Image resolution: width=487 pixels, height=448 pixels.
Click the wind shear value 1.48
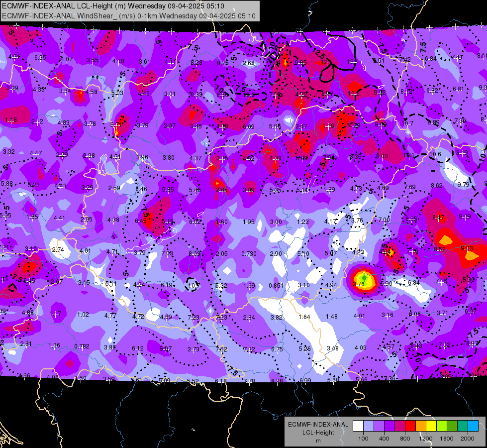(x=332, y=316)
